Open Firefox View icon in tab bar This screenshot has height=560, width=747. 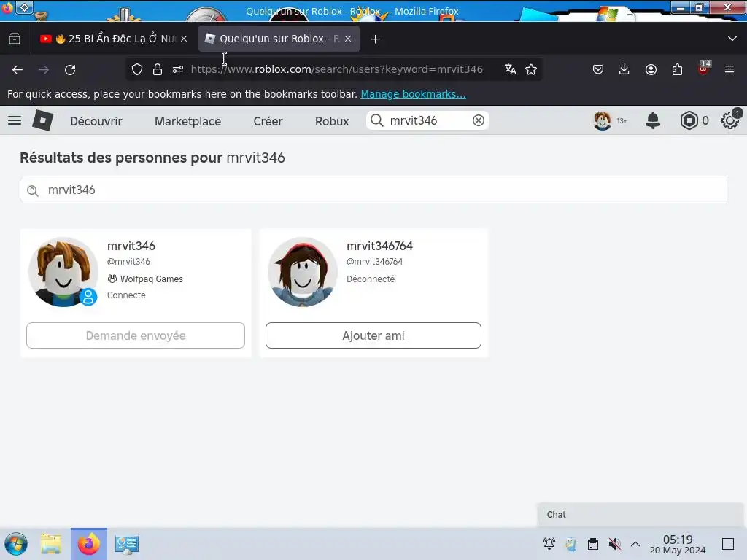pyautogui.click(x=15, y=39)
